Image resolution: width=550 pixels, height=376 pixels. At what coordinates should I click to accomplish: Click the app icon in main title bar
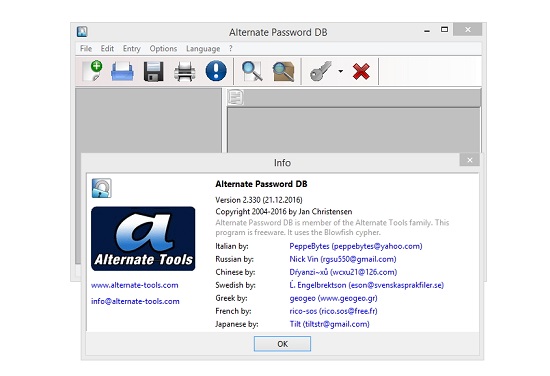[x=82, y=32]
